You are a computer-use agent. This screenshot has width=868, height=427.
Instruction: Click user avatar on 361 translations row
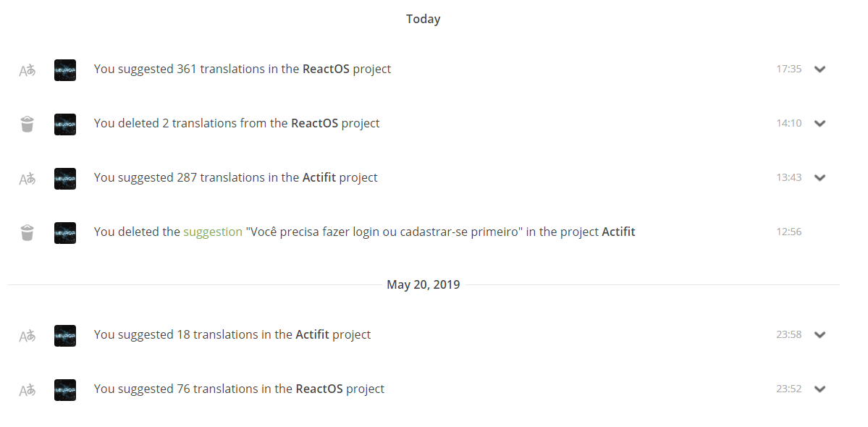point(65,70)
